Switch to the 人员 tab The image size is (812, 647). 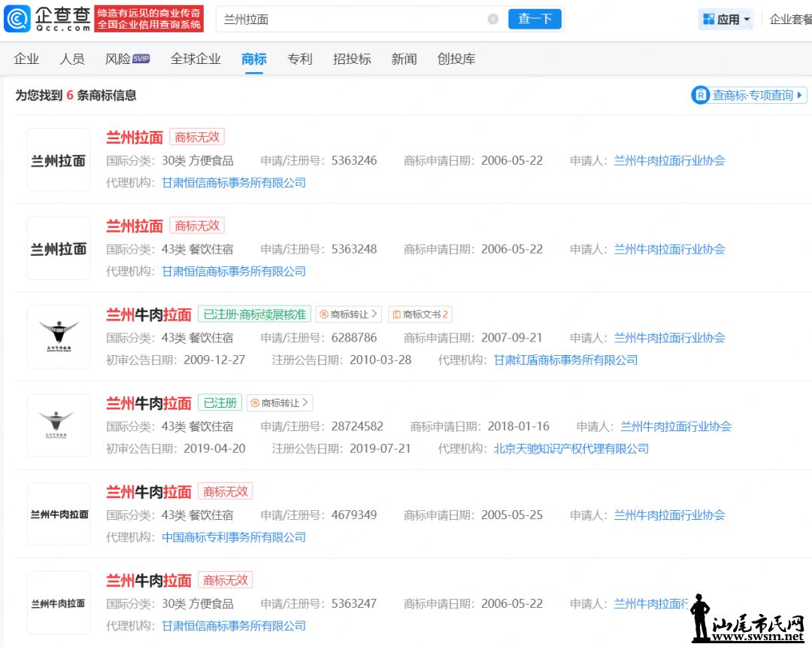72,59
